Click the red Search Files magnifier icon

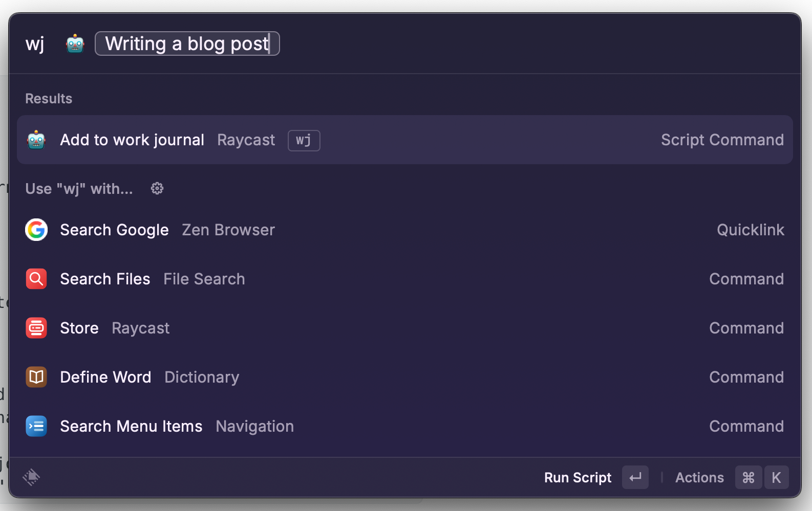36,279
